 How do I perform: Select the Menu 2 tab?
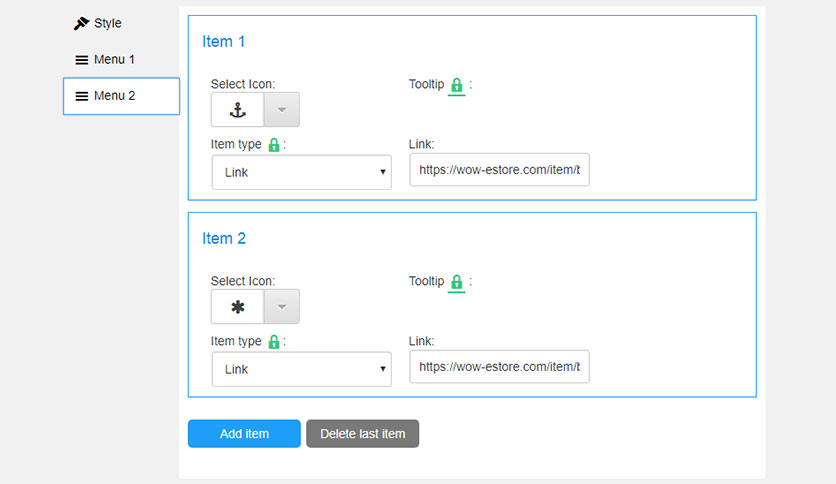click(x=122, y=96)
